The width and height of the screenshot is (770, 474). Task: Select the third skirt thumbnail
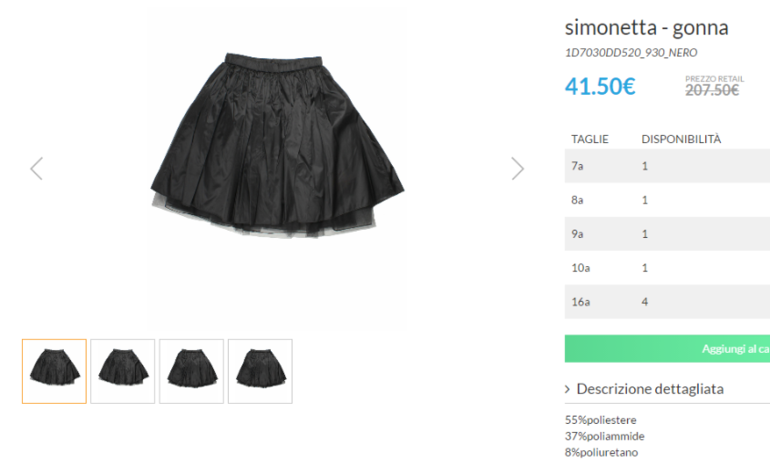191,371
